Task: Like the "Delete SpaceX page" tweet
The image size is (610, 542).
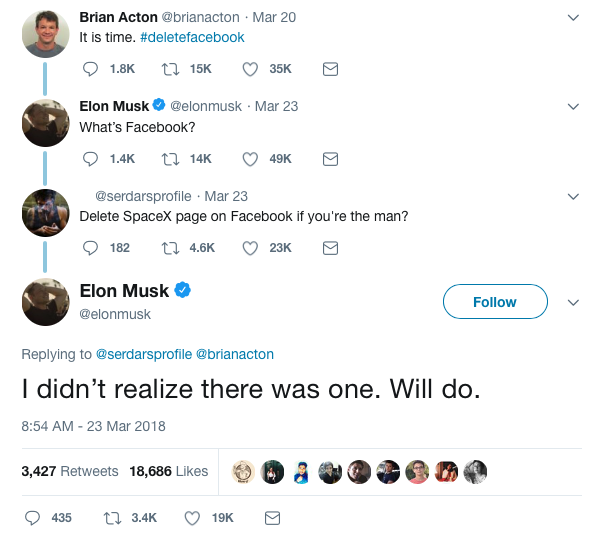Action: [251, 247]
